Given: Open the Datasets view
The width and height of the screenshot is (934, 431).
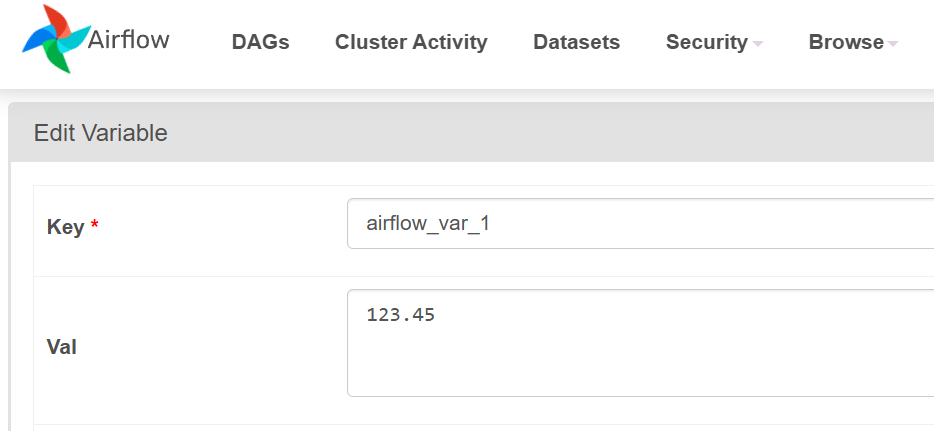Looking at the screenshot, I should (x=576, y=42).
